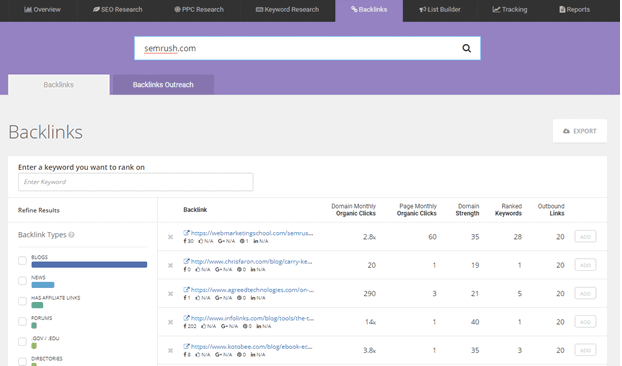
Task: Click Facebook share count 202 in infolinks row
Action: (x=190, y=326)
